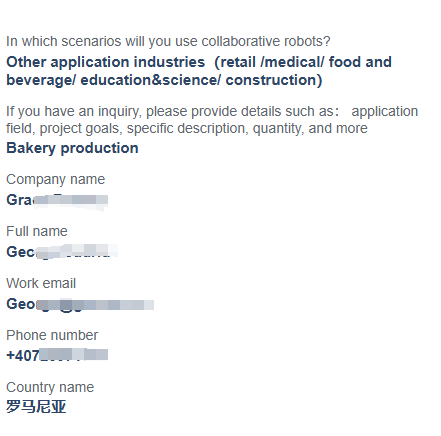Select the blurred company name value starting 'Gra'
Screen dimensions: 441x436
tap(57, 200)
